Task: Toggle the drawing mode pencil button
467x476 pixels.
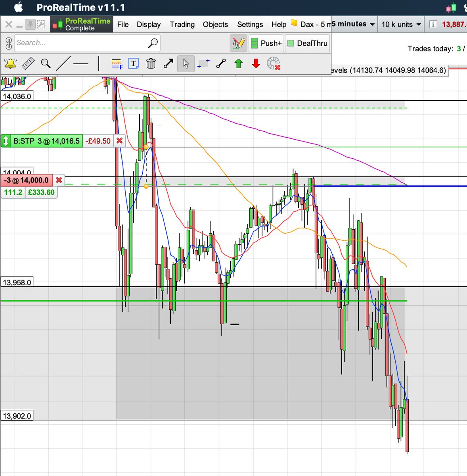Action: [238, 43]
